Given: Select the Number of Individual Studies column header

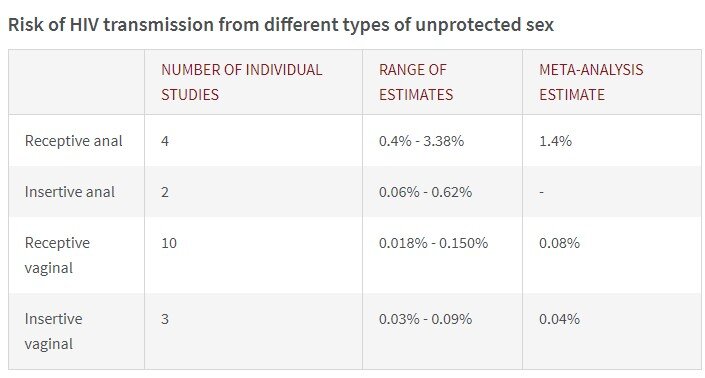Looking at the screenshot, I should point(241,82).
